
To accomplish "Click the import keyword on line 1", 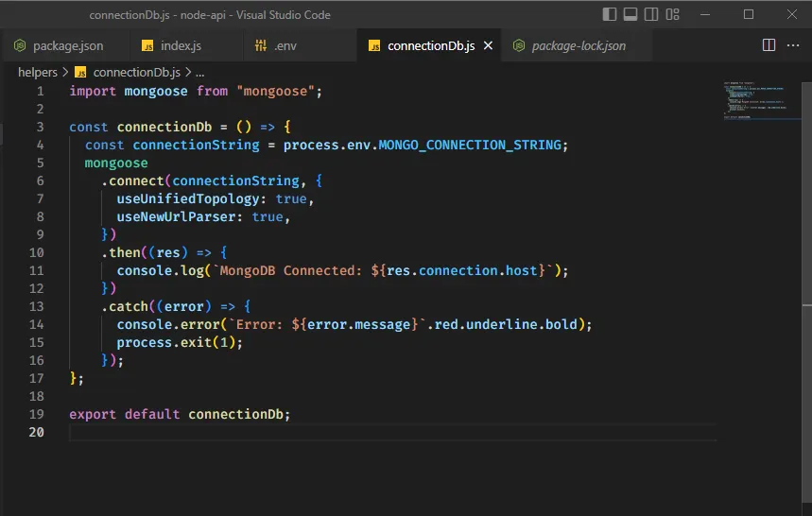I will (93, 92).
